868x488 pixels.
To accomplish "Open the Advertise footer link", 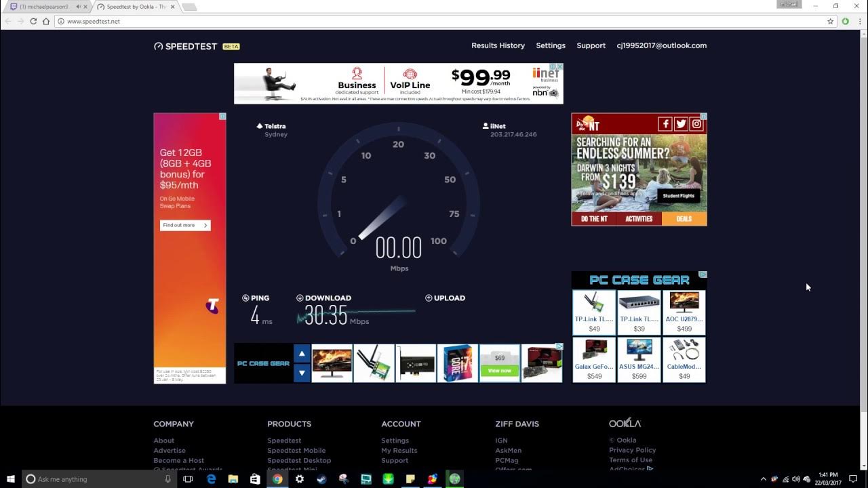I will [170, 450].
